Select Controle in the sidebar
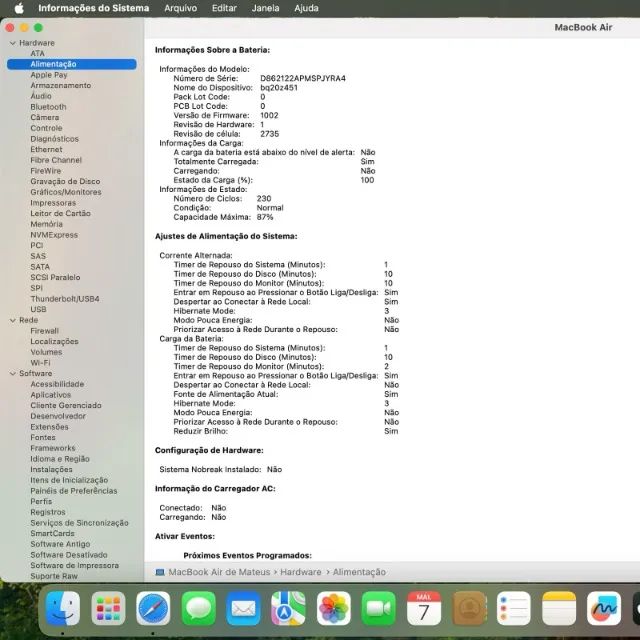 click(x=46, y=128)
